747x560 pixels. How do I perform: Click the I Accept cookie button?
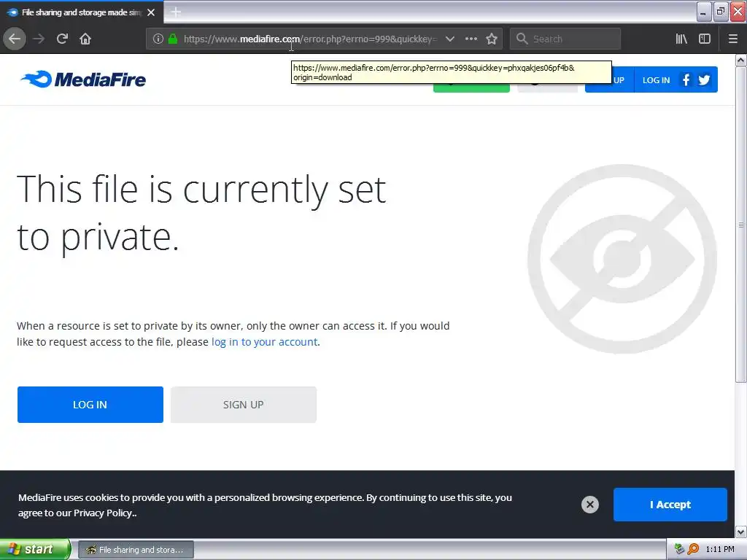670,505
